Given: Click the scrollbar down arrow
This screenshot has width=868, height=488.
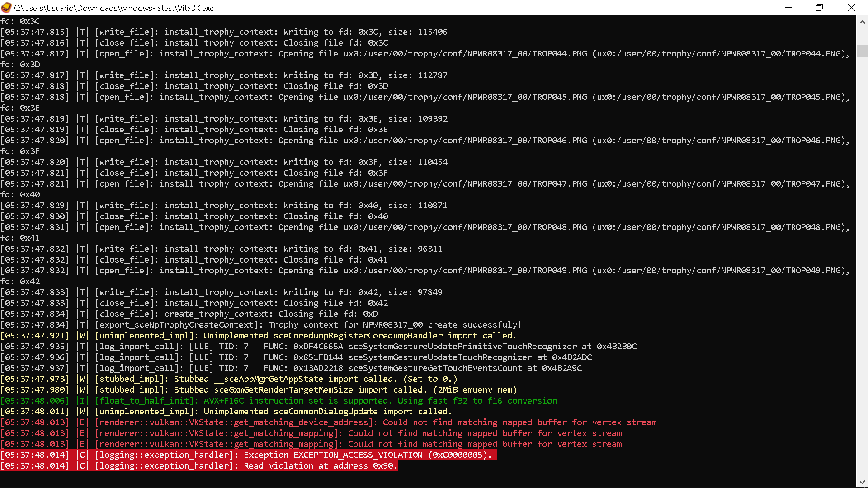Looking at the screenshot, I should pyautogui.click(x=863, y=481).
